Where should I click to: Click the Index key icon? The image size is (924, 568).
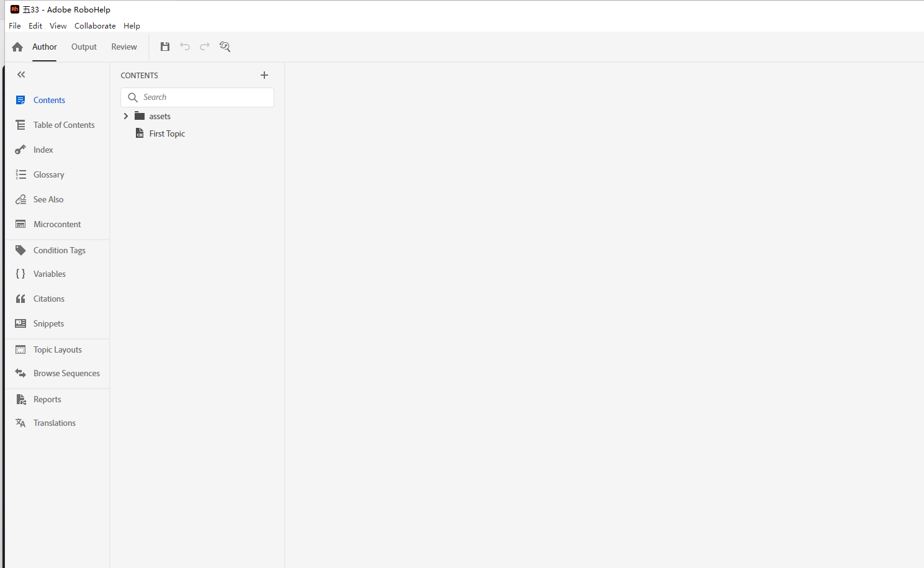20,150
